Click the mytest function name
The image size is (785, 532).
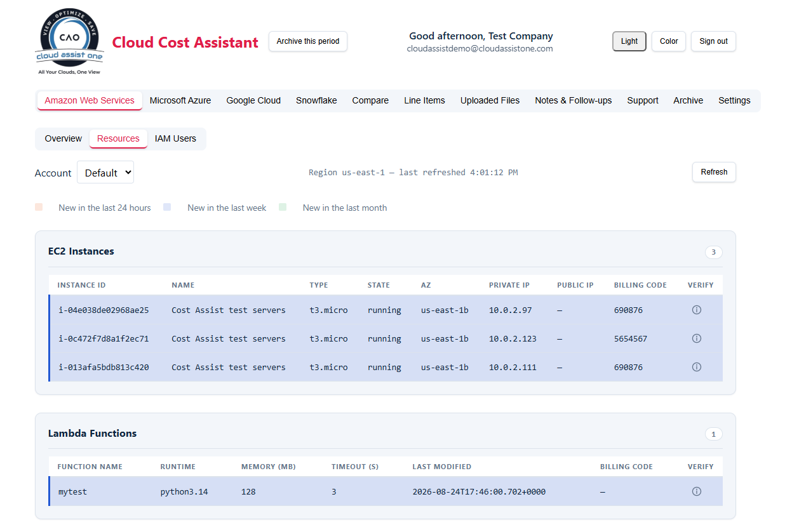72,492
